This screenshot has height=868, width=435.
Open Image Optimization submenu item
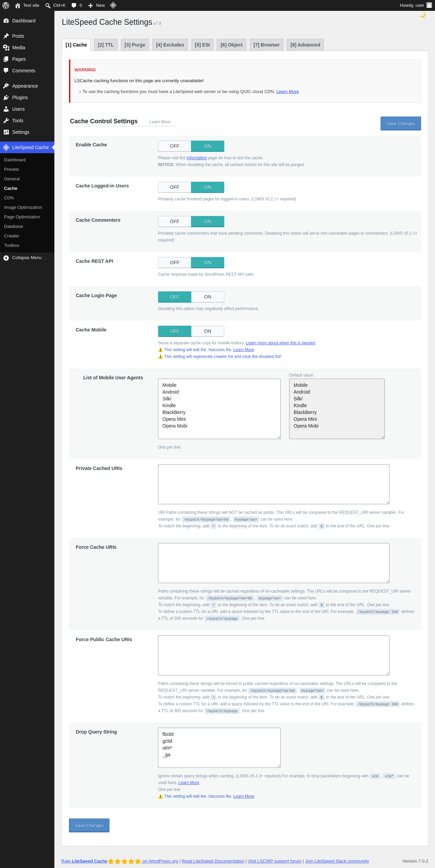click(23, 207)
